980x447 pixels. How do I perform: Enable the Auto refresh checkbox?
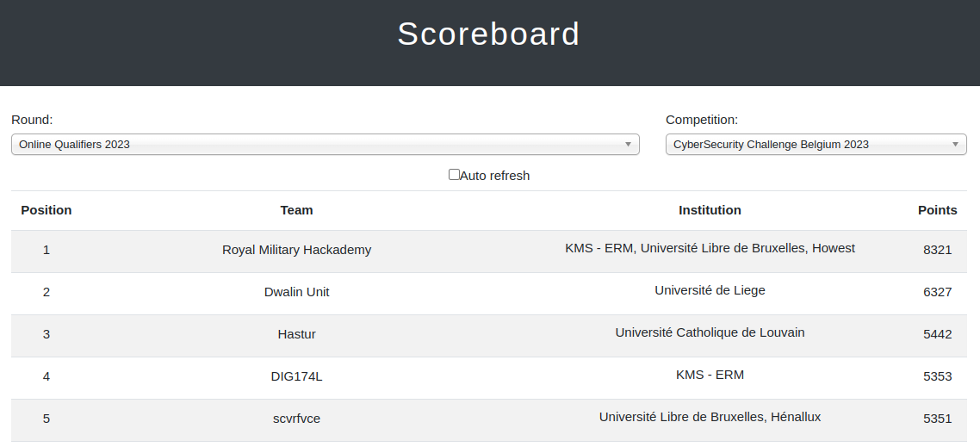(x=455, y=175)
